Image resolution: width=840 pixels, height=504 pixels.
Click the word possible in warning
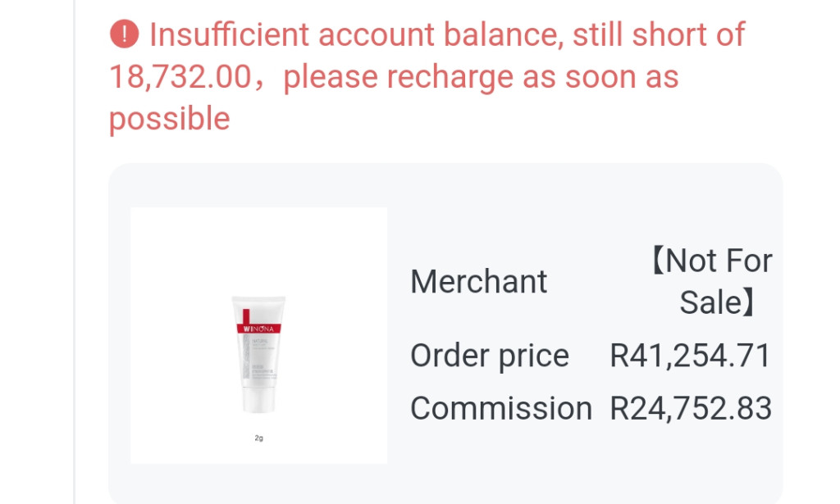pos(169,119)
